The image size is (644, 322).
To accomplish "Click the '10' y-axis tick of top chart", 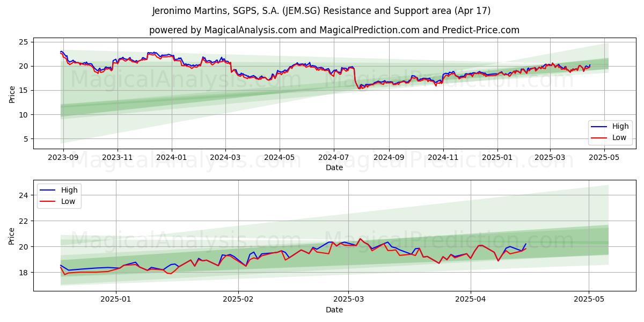I will 24,115.
